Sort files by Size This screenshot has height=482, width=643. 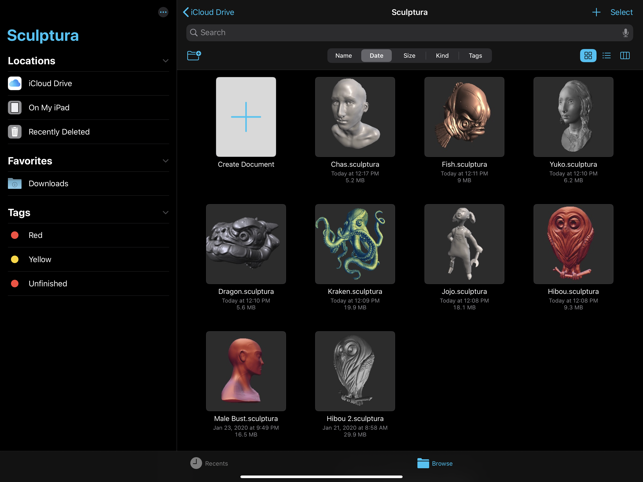click(x=409, y=56)
